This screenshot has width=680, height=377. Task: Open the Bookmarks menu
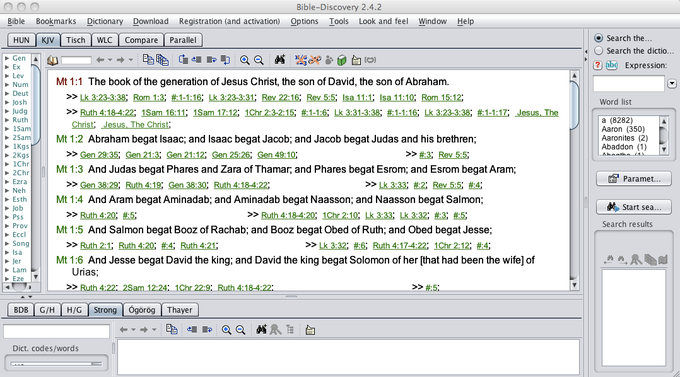tap(56, 21)
